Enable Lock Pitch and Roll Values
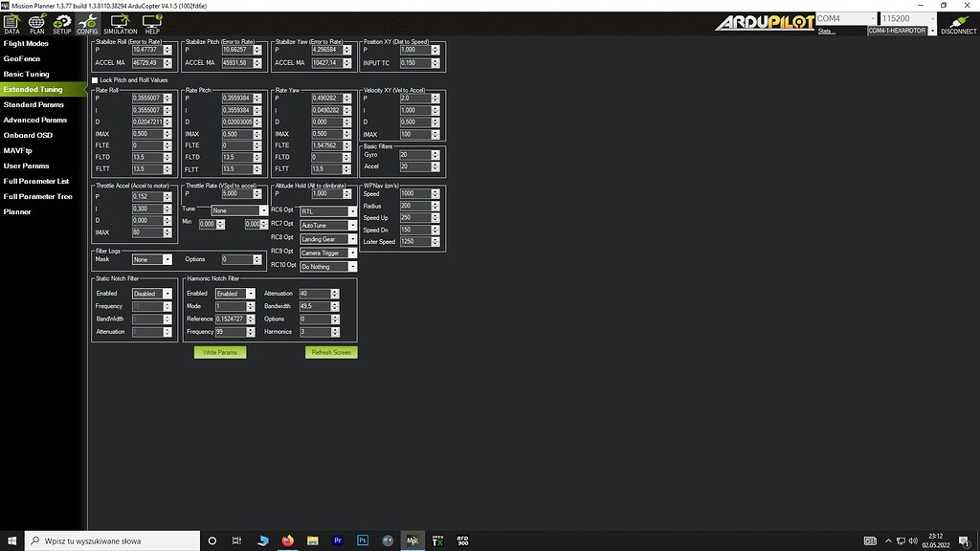 [x=95, y=80]
